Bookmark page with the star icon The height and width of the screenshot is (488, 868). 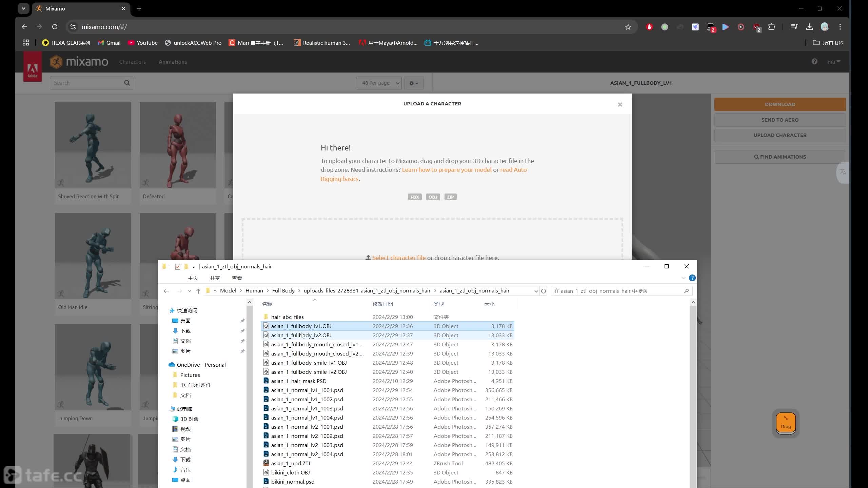click(628, 27)
